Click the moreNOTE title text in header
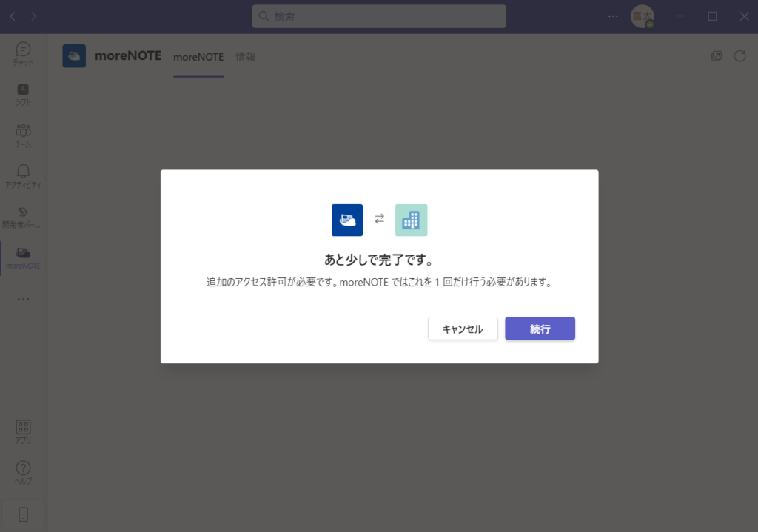758x532 pixels. pyautogui.click(x=128, y=55)
